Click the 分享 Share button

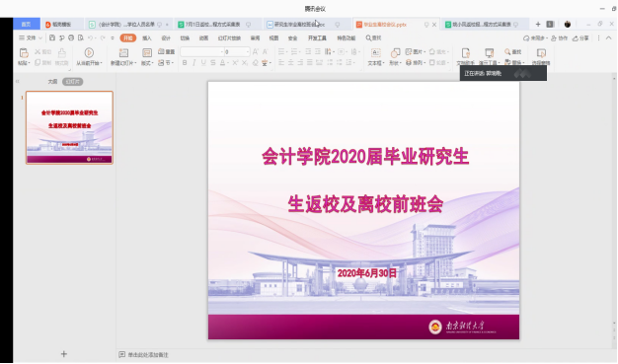pyautogui.click(x=580, y=37)
